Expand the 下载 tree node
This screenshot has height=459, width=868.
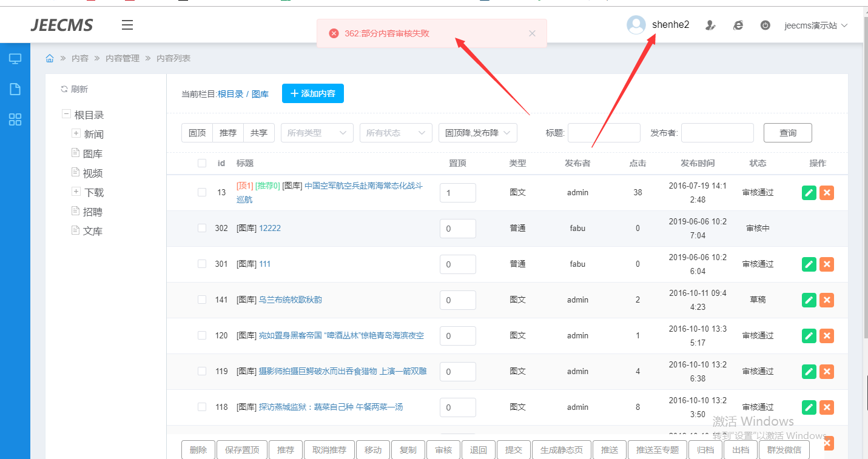76,192
